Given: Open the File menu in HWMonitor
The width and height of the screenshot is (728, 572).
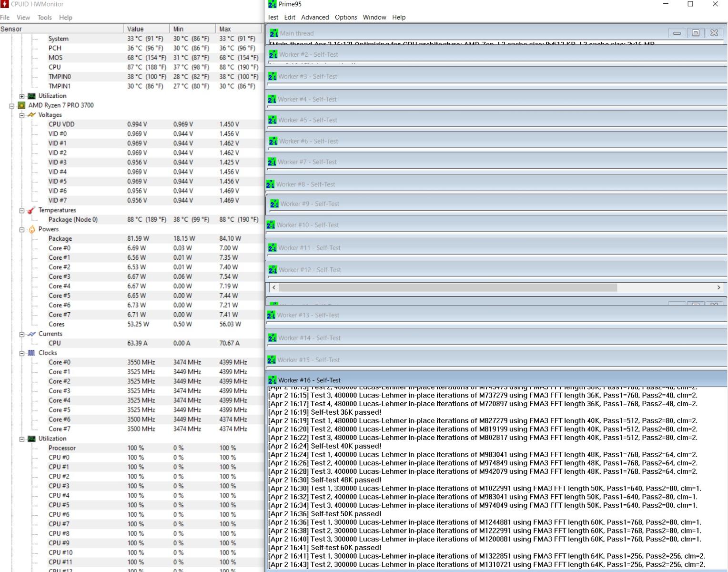Looking at the screenshot, I should [x=5, y=17].
